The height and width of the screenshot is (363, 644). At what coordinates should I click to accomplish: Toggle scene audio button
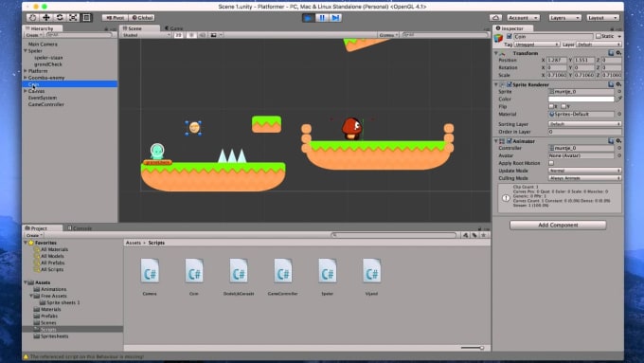pos(202,35)
